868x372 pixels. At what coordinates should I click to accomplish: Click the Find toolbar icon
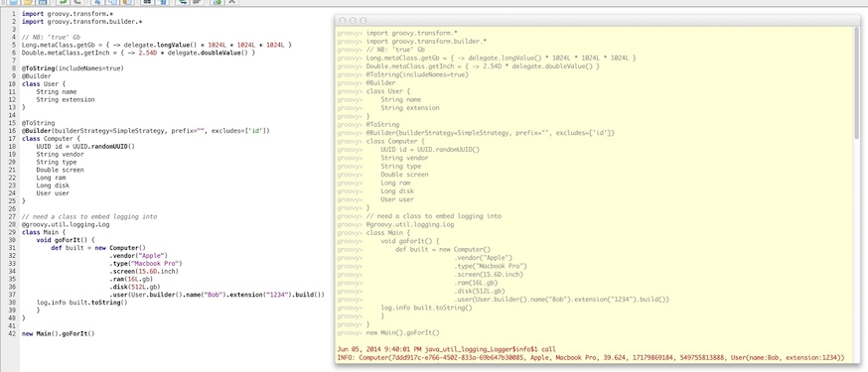tap(147, 2)
